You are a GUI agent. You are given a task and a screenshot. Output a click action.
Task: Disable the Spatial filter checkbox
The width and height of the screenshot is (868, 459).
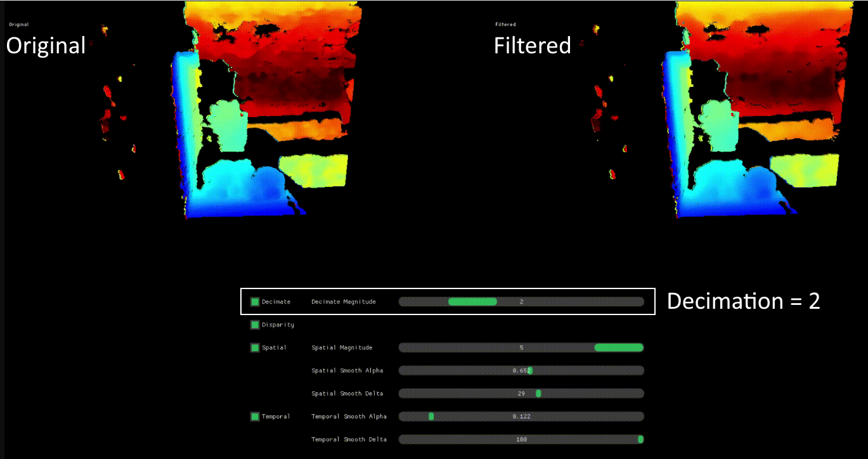(255, 347)
